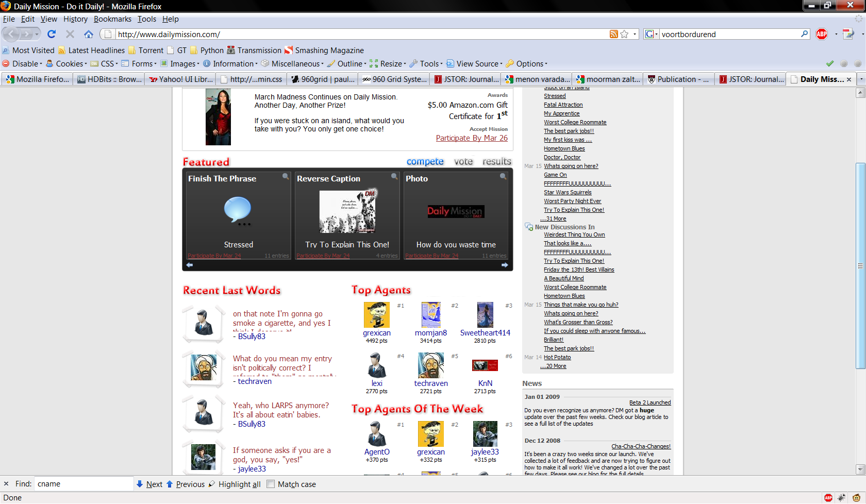Image resolution: width=866 pixels, height=504 pixels.
Task: Click the vertical scrollbar thumb
Action: coord(860,265)
